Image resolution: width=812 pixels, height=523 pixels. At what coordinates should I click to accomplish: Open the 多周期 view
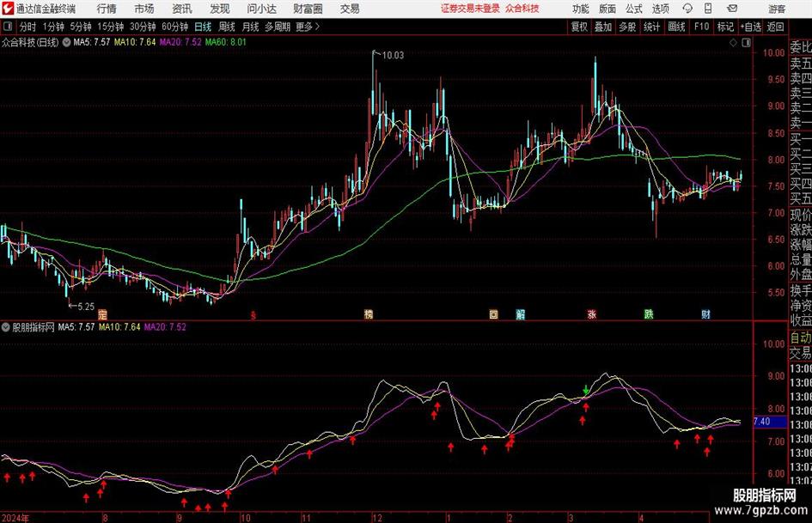click(277, 27)
